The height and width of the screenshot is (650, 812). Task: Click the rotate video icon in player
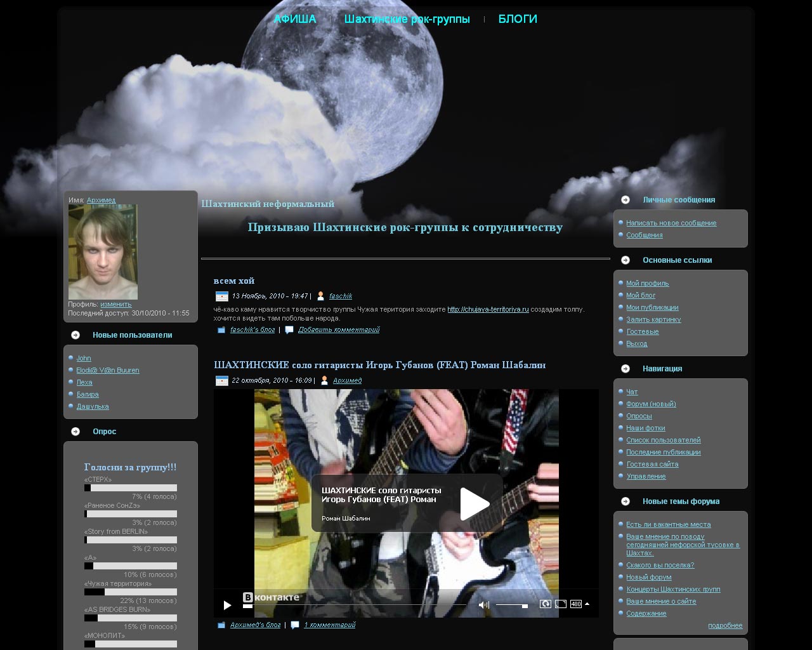click(x=545, y=604)
